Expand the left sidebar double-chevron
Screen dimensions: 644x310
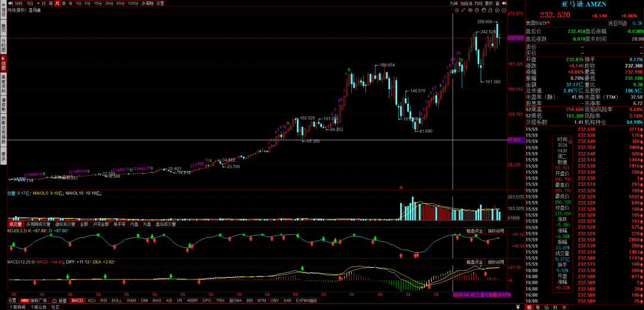(3, 3)
